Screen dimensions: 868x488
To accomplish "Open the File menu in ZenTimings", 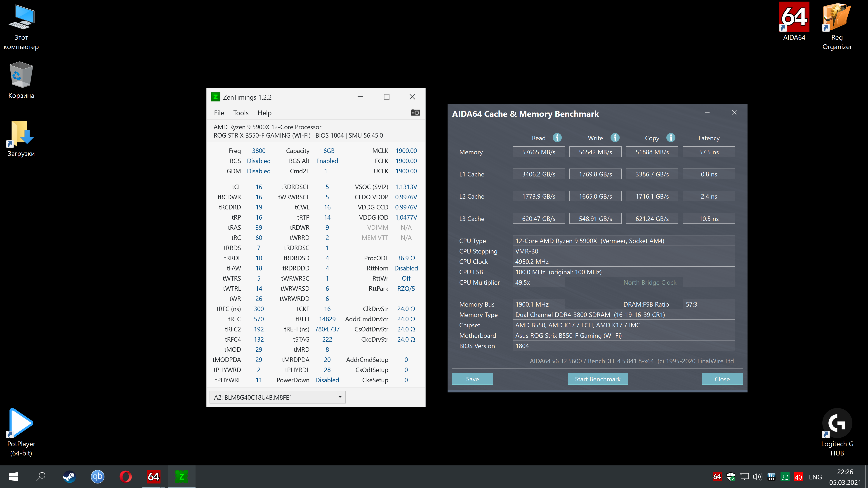I will pyautogui.click(x=219, y=113).
